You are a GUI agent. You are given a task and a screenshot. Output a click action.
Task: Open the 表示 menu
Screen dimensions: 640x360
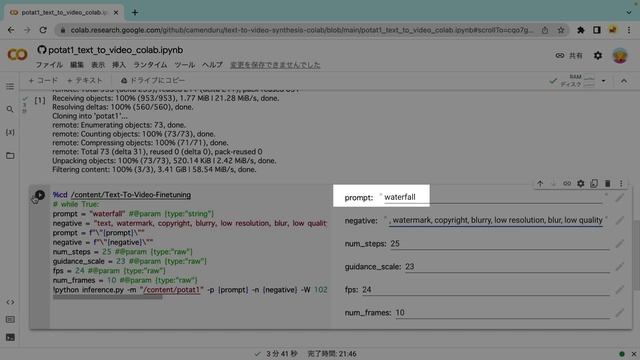tap(98, 65)
